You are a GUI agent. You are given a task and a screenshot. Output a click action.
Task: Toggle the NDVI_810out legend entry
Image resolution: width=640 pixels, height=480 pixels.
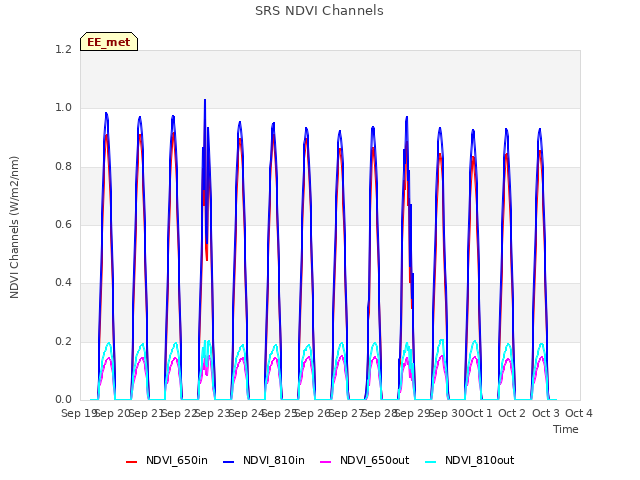pos(469,461)
